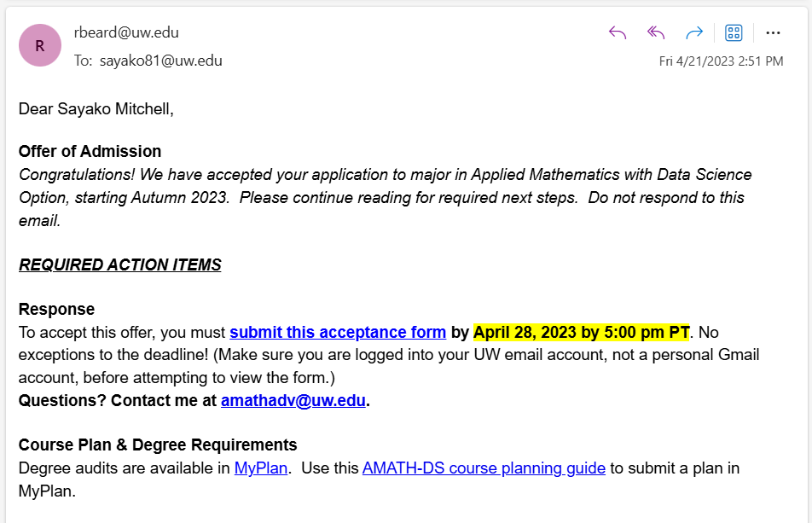Click the amathadv@uw.edu email link
The height and width of the screenshot is (523, 812).
[x=293, y=401]
